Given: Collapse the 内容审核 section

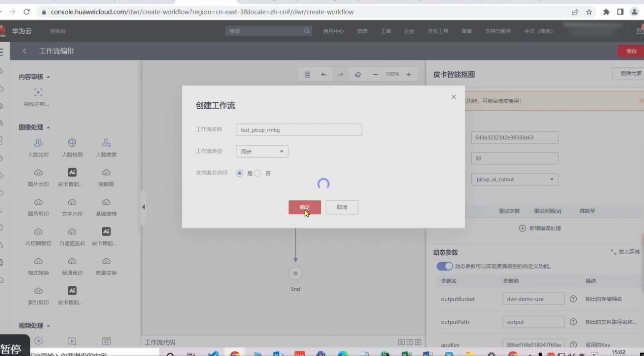Looking at the screenshot, I should [48, 77].
